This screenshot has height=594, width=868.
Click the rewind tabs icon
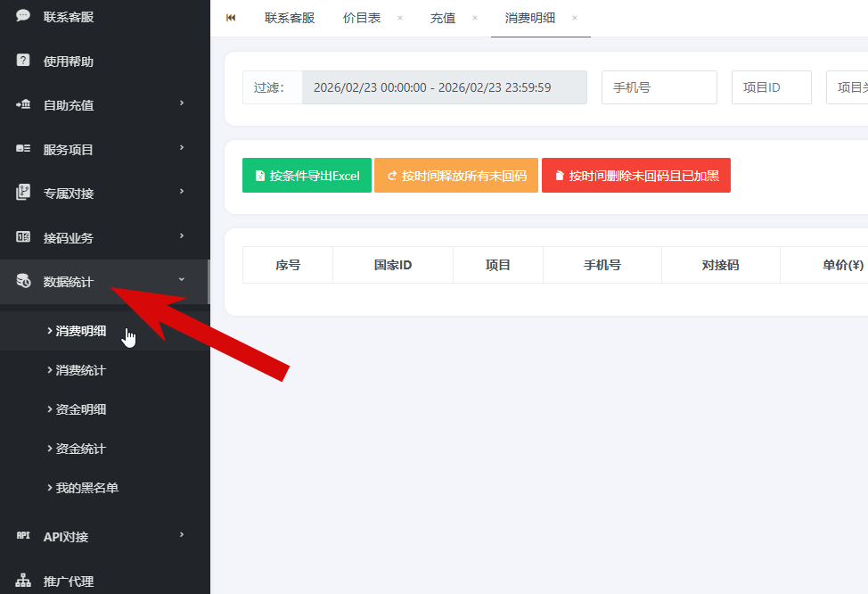[231, 18]
